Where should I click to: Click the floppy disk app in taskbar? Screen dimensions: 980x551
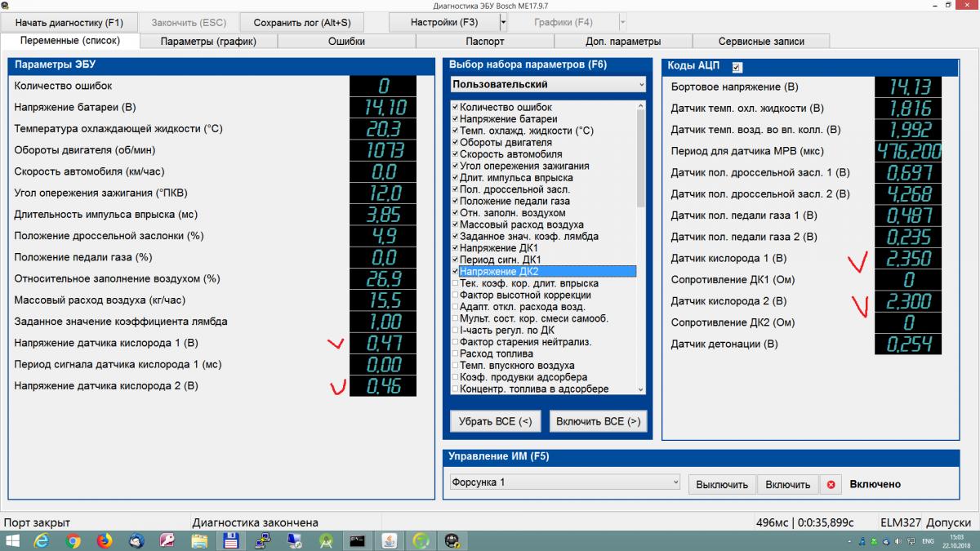tap(230, 540)
